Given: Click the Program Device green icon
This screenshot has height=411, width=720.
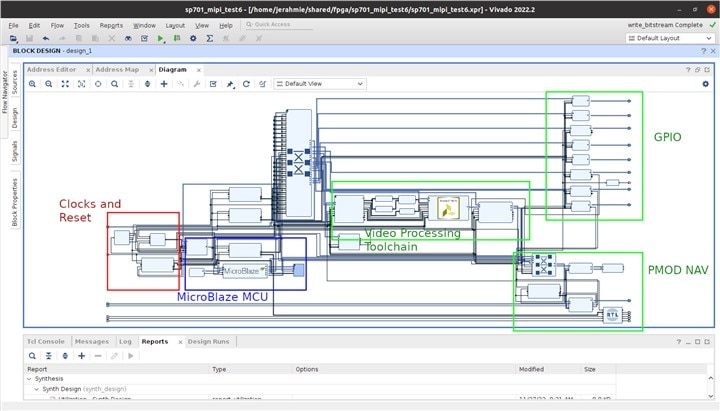Looking at the screenshot, I should [x=177, y=39].
